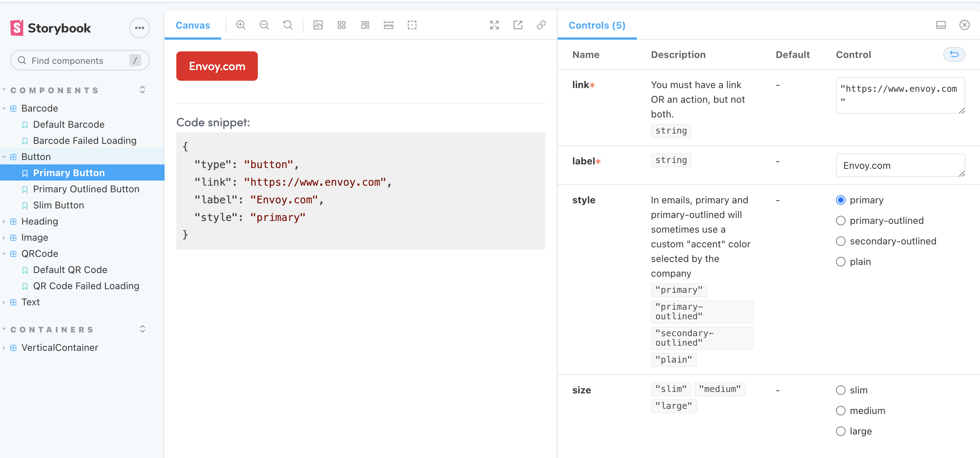Image resolution: width=980 pixels, height=458 pixels.
Task: Click the CONTAINERS section heading
Action: pos(52,330)
